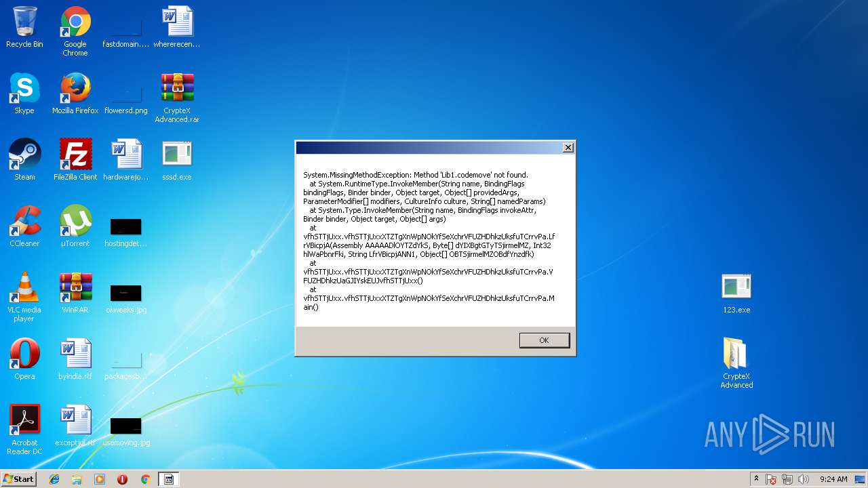Select 123.exe on desktop
This screenshot has width=868, height=488.
pos(736,293)
